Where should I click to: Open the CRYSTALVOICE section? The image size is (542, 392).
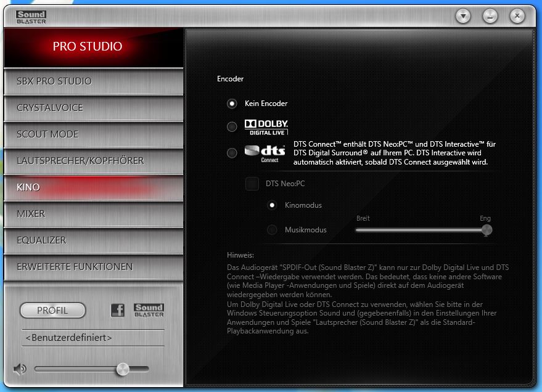click(x=93, y=108)
